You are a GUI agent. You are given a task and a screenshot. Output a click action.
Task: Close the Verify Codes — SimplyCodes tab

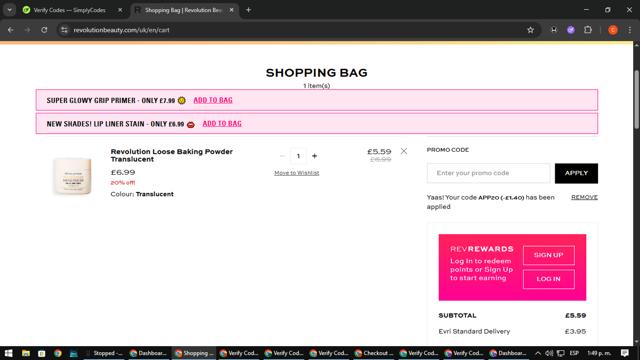point(120,10)
